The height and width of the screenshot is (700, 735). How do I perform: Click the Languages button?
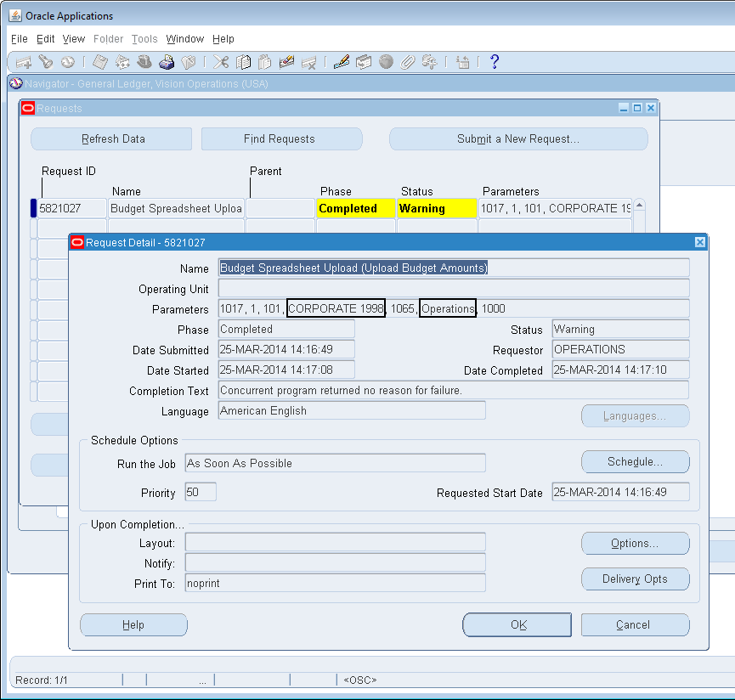635,416
